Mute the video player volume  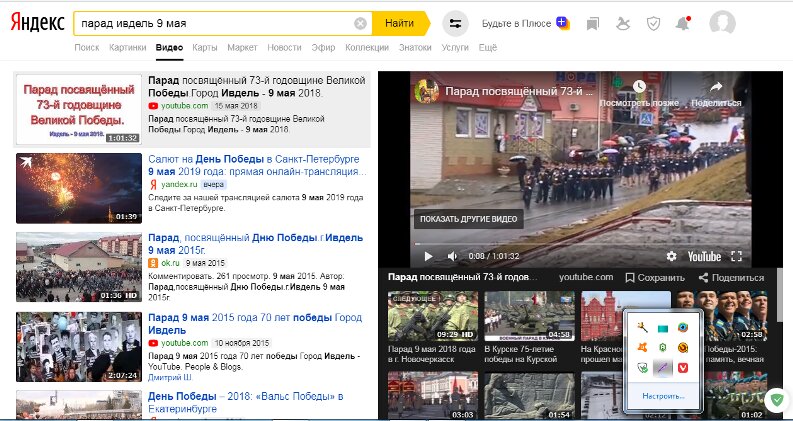(453, 256)
